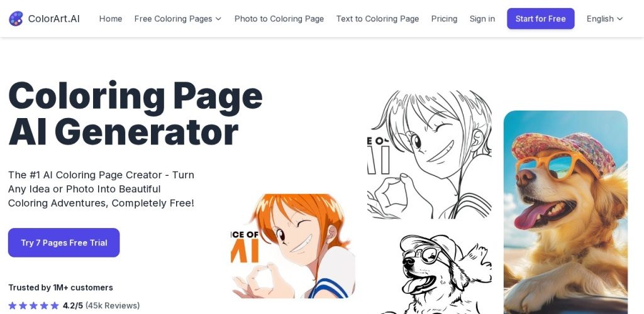This screenshot has width=644, height=314.
Task: Select the orange-haired anime girl color image
Action: [x=293, y=246]
